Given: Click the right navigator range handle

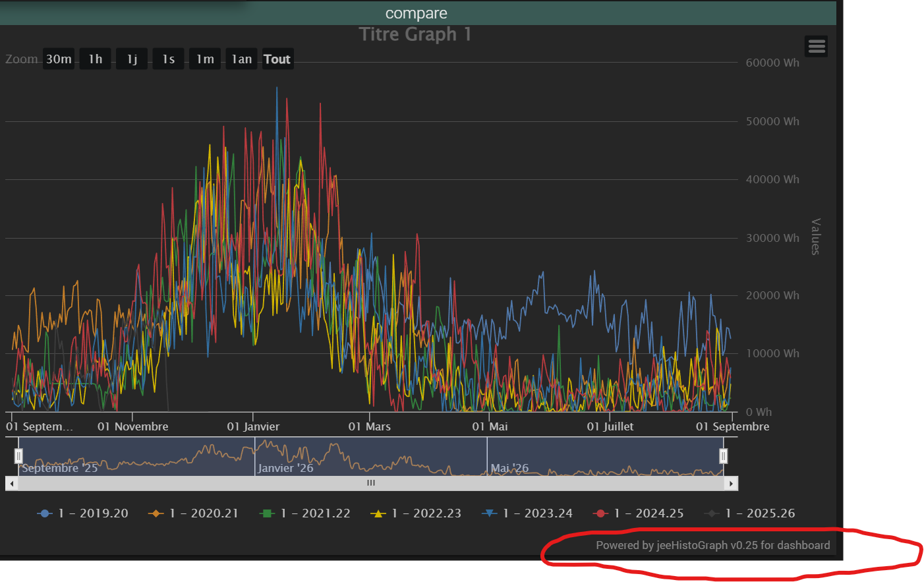Looking at the screenshot, I should (x=723, y=456).
